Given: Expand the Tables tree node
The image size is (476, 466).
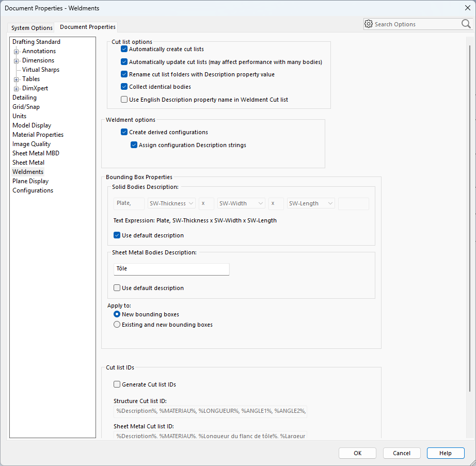Looking at the screenshot, I should (x=16, y=79).
